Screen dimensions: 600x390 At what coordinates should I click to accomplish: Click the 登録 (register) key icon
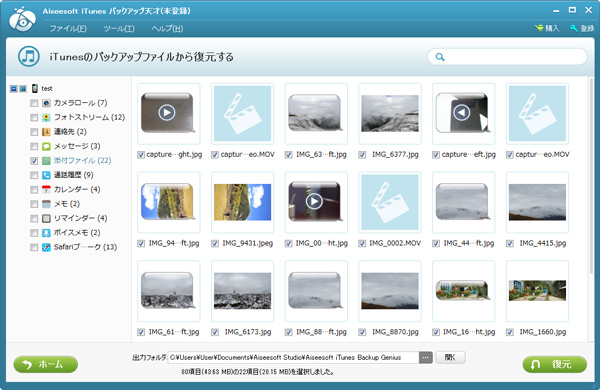point(573,28)
